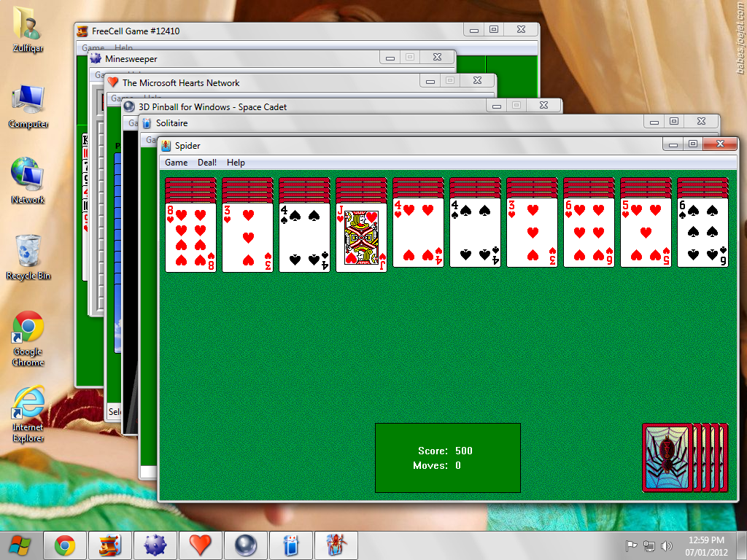Switch to FreeCell via taskbar icon

(x=110, y=545)
